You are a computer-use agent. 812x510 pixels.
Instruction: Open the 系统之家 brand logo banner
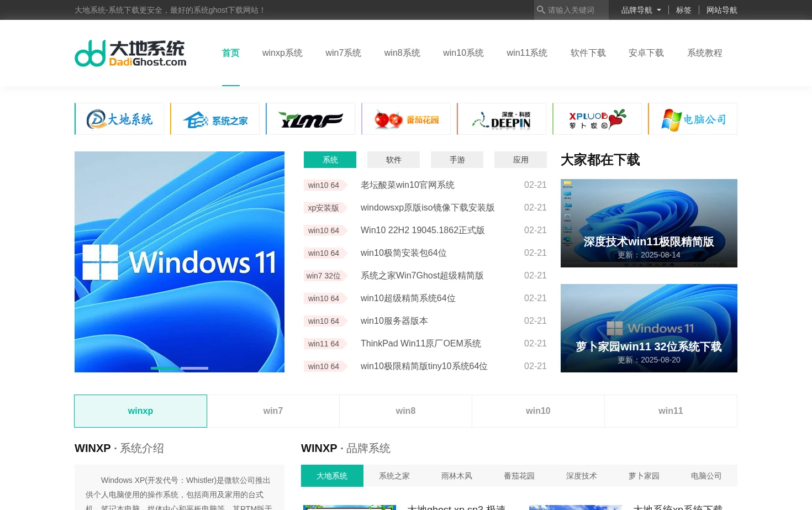pos(215,119)
